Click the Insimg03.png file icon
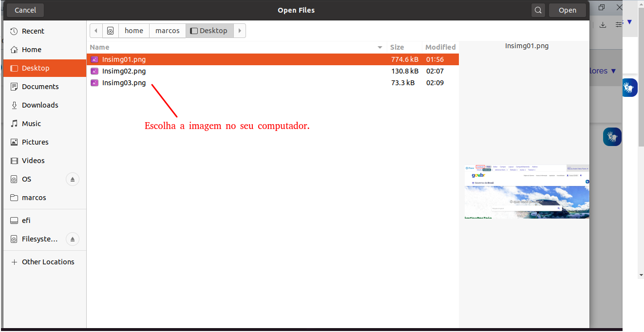Image resolution: width=644 pixels, height=332 pixels. (95, 83)
